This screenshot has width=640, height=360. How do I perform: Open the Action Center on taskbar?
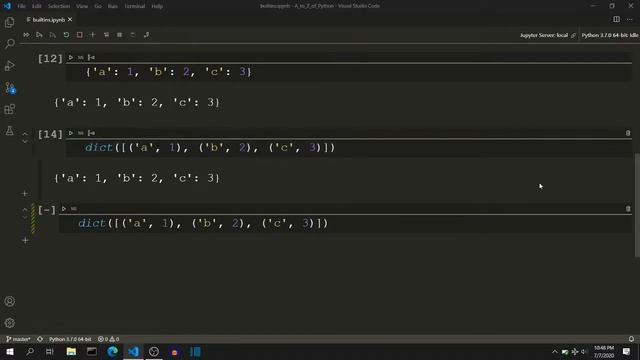(627, 352)
